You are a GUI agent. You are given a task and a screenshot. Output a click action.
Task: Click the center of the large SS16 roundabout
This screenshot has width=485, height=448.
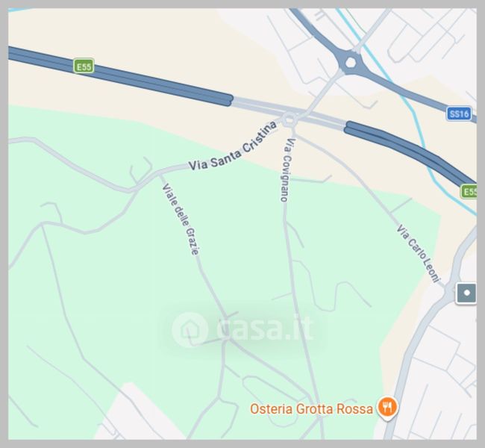coord(350,62)
